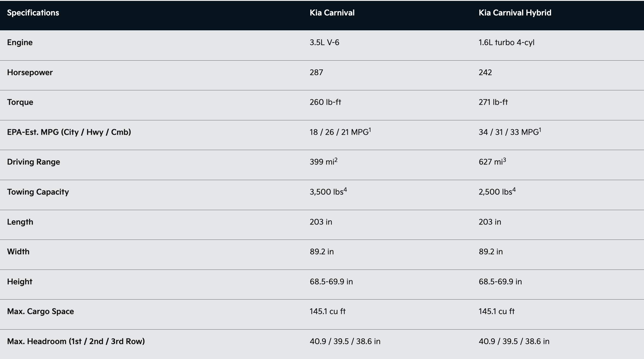
Task: Open footnote 2 next to 399 mi
Action: (x=336, y=160)
